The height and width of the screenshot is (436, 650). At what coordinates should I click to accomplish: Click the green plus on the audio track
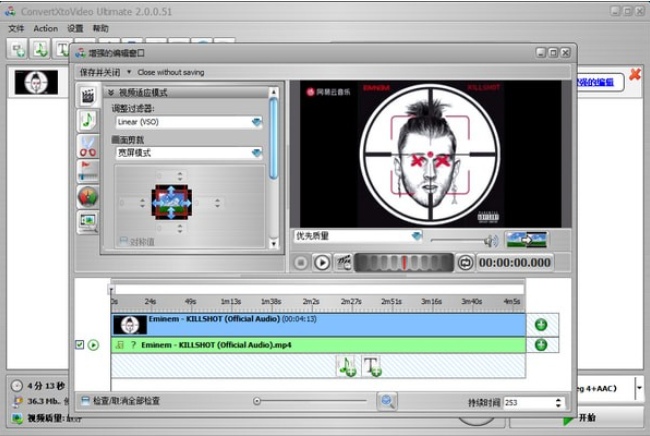tap(541, 344)
